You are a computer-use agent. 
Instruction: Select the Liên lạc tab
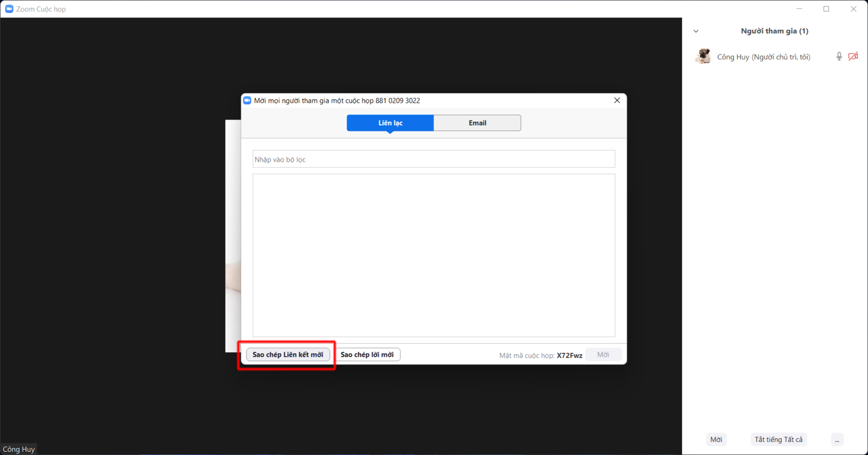click(390, 123)
